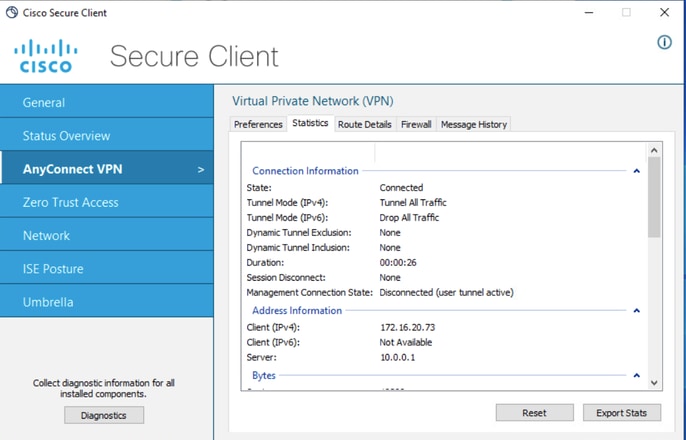Switch to the Preferences tab
This screenshot has width=686, height=440.
[x=258, y=124]
